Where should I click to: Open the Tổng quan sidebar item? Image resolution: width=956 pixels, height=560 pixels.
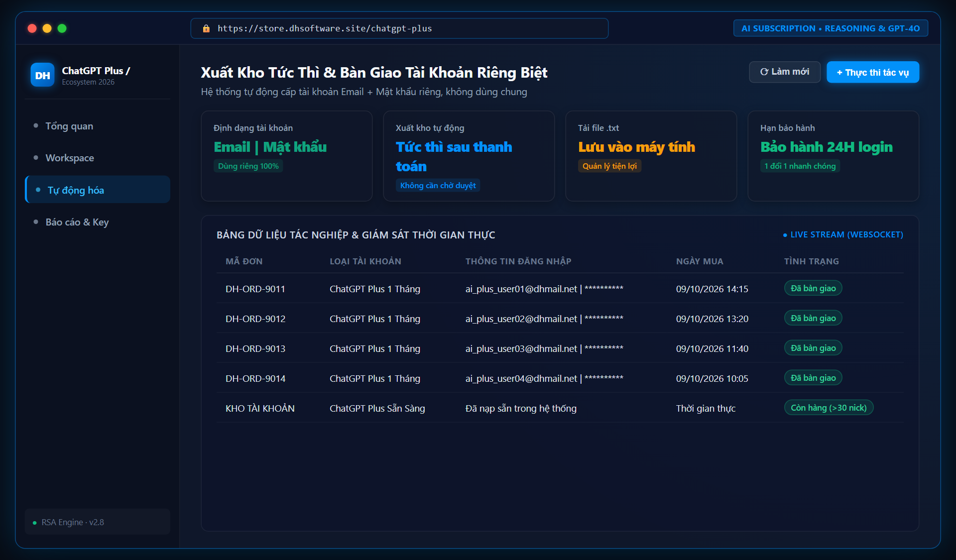pyautogui.click(x=98, y=126)
